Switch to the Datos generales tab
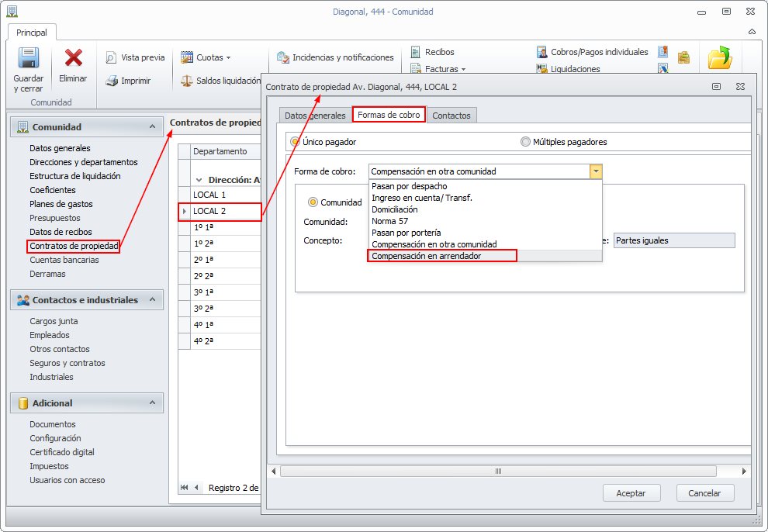This screenshot has height=532, width=768. 315,116
